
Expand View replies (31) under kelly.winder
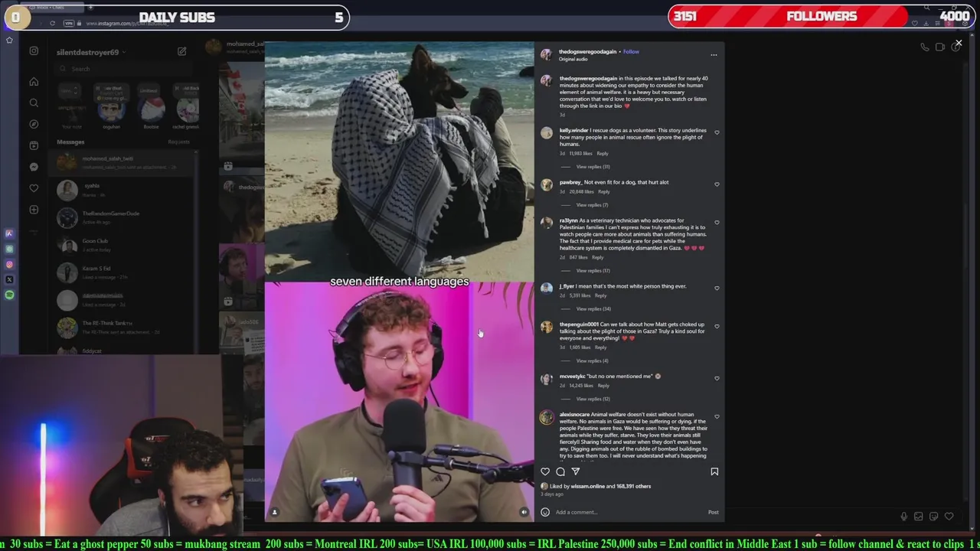coord(593,167)
